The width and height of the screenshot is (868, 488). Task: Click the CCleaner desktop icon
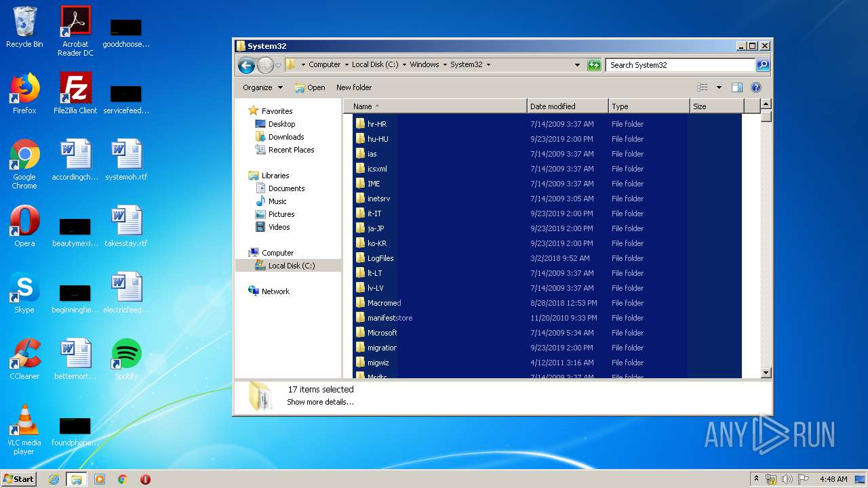pyautogui.click(x=24, y=359)
